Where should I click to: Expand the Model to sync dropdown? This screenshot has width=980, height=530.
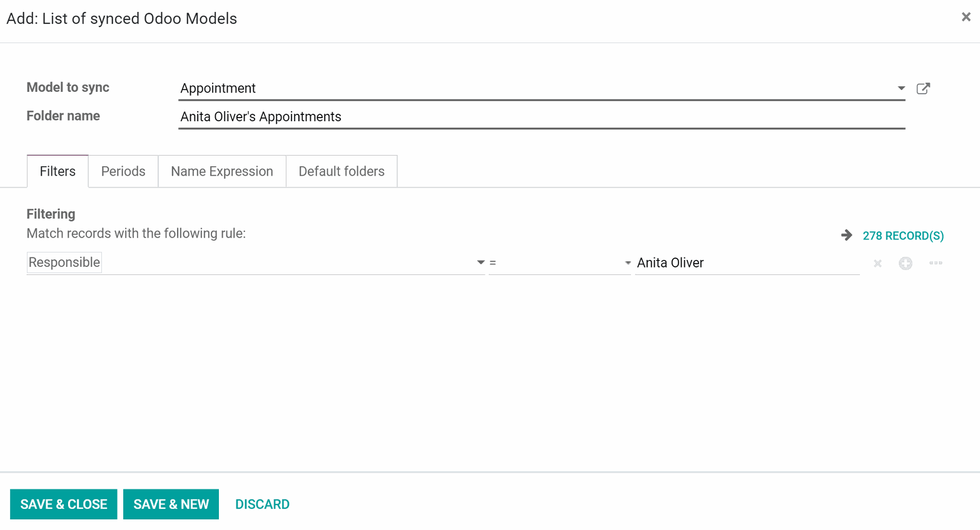(x=901, y=88)
